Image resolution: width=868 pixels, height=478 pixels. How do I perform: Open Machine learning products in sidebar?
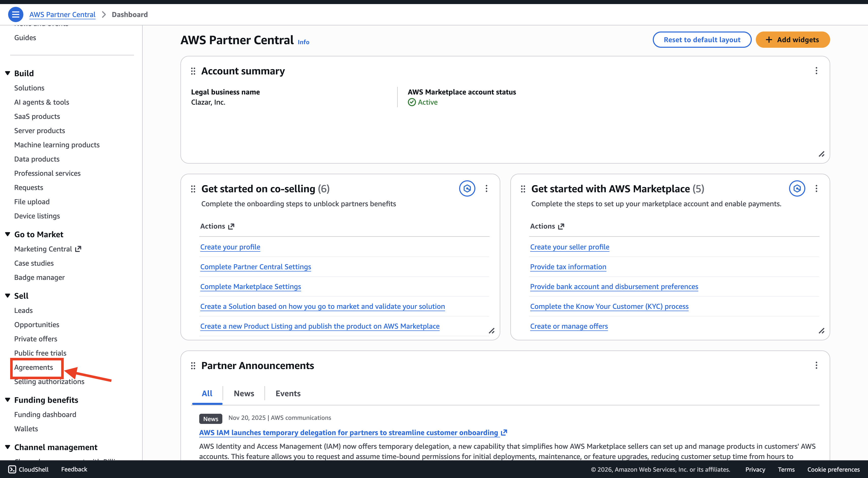coord(57,145)
